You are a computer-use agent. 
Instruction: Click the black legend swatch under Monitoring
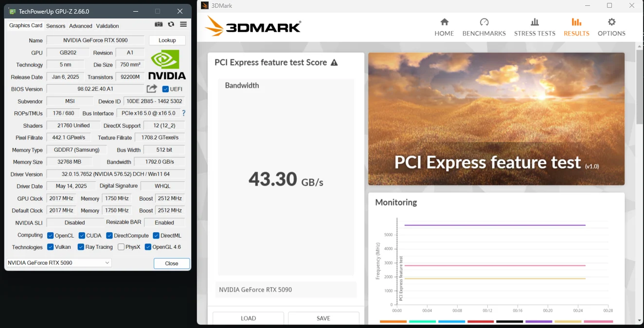coord(510,322)
